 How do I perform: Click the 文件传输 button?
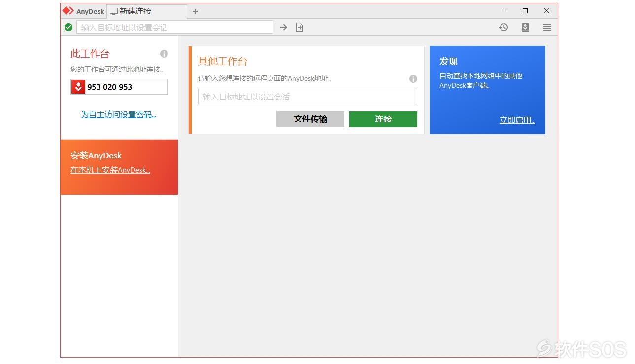pos(310,119)
